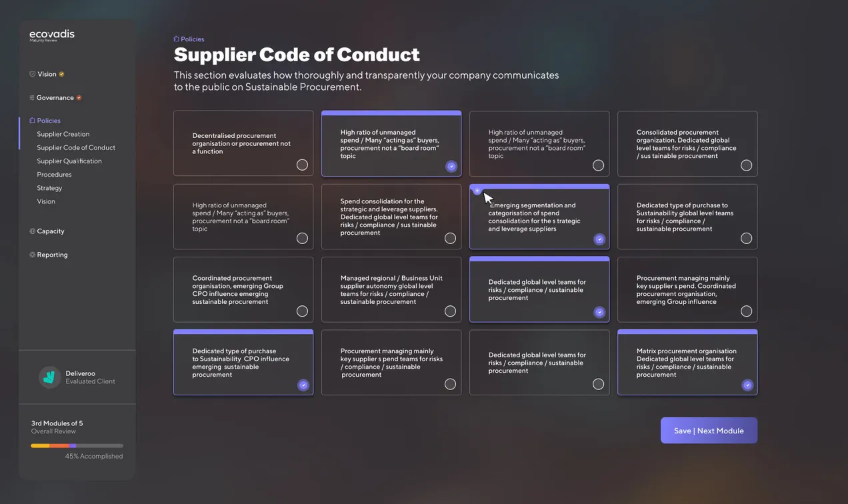
Task: Click the Overall Review progress bar
Action: point(77,445)
